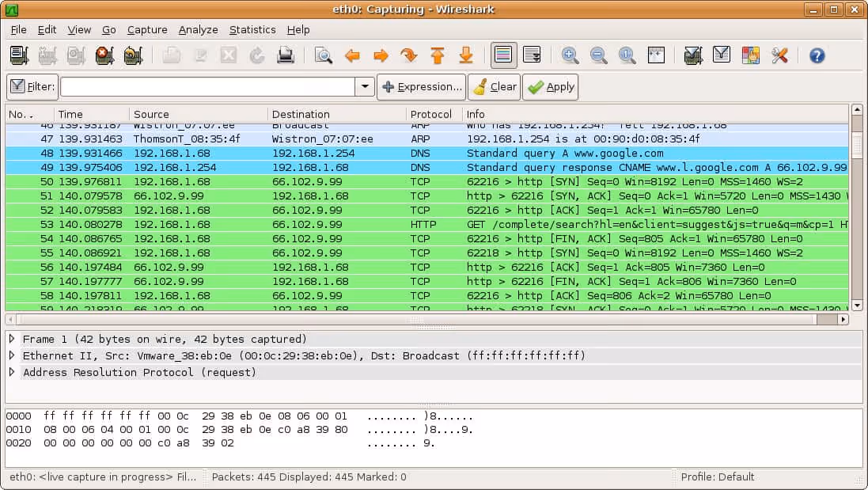Sort by the Info column header
This screenshot has height=490, width=868.
(655, 114)
